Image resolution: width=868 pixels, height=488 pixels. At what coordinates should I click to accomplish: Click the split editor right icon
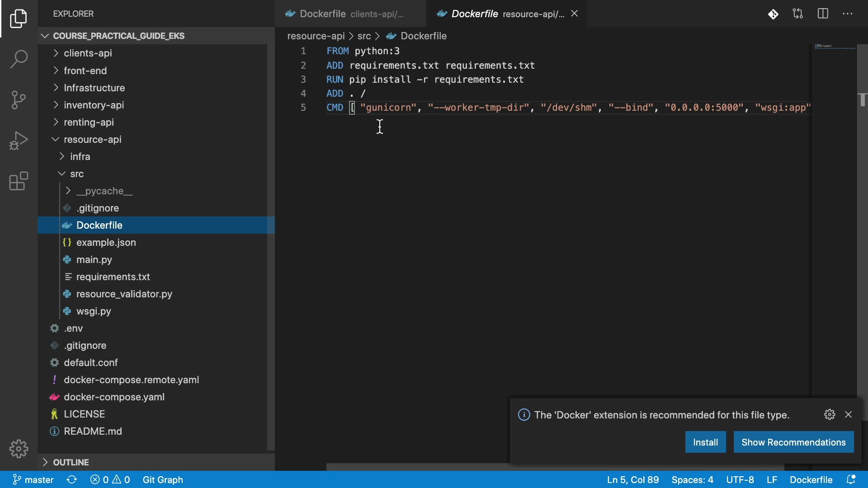coord(823,14)
